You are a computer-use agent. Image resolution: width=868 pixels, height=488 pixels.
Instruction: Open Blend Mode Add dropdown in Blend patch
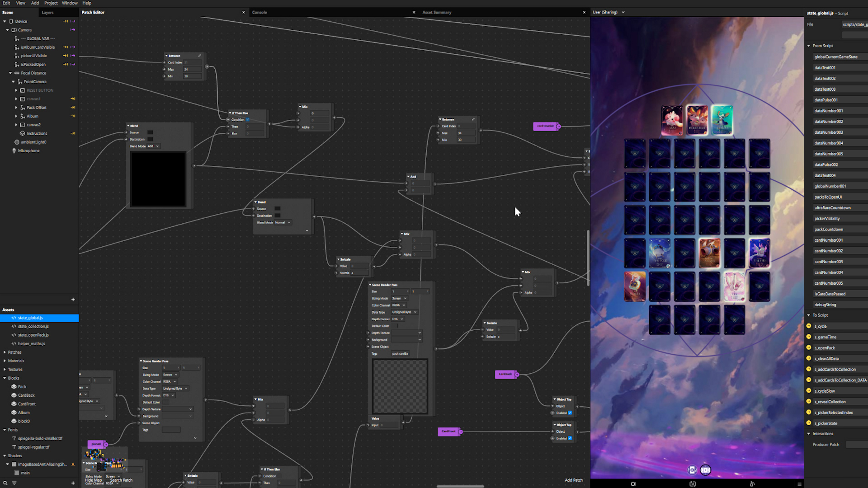[x=153, y=146]
